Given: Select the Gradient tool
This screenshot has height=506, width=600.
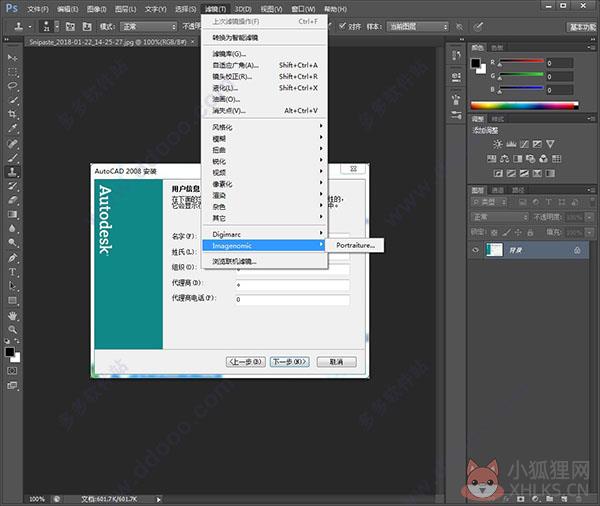Looking at the screenshot, I should coord(12,214).
